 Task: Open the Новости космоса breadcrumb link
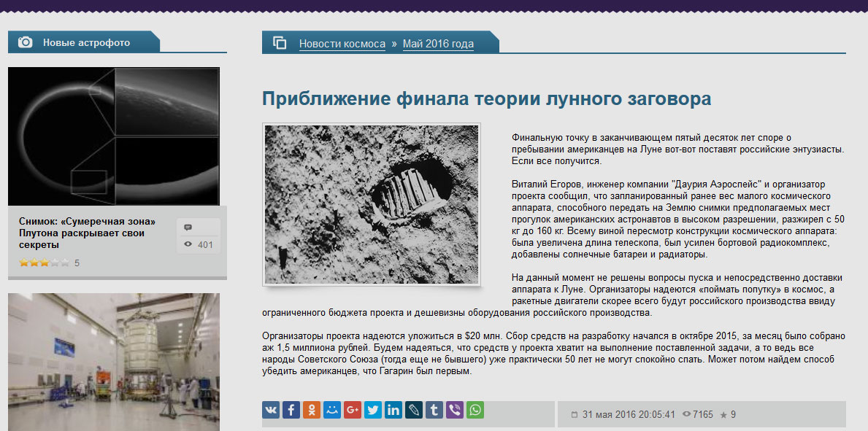(x=342, y=44)
